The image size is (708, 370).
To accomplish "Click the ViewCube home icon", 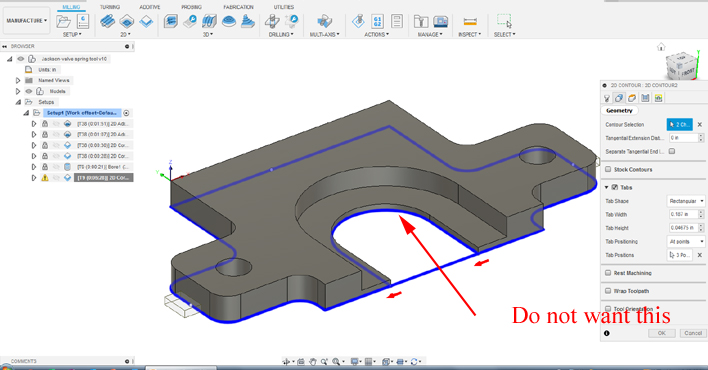I will (661, 47).
